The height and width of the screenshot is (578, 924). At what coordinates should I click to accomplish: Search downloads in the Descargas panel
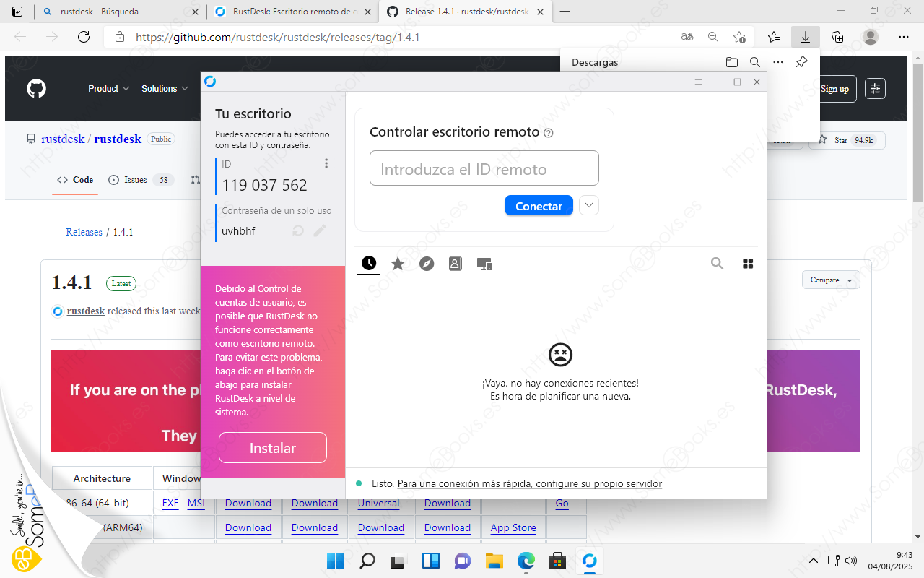754,62
